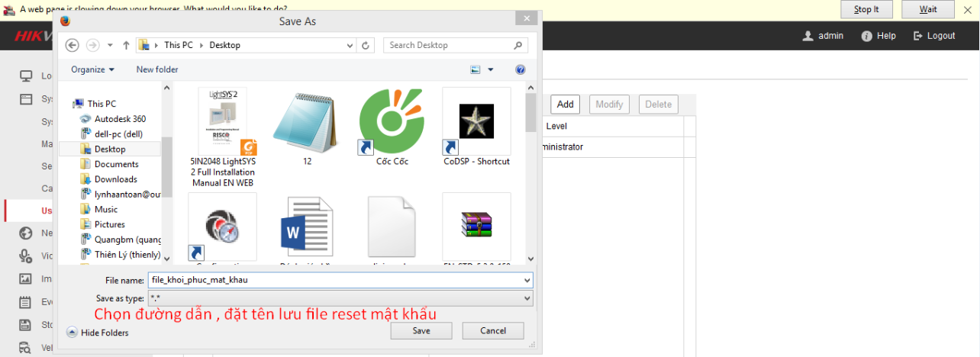Select the CoDSP - Shortcut file
The width and height of the screenshot is (980, 357).
click(x=476, y=122)
